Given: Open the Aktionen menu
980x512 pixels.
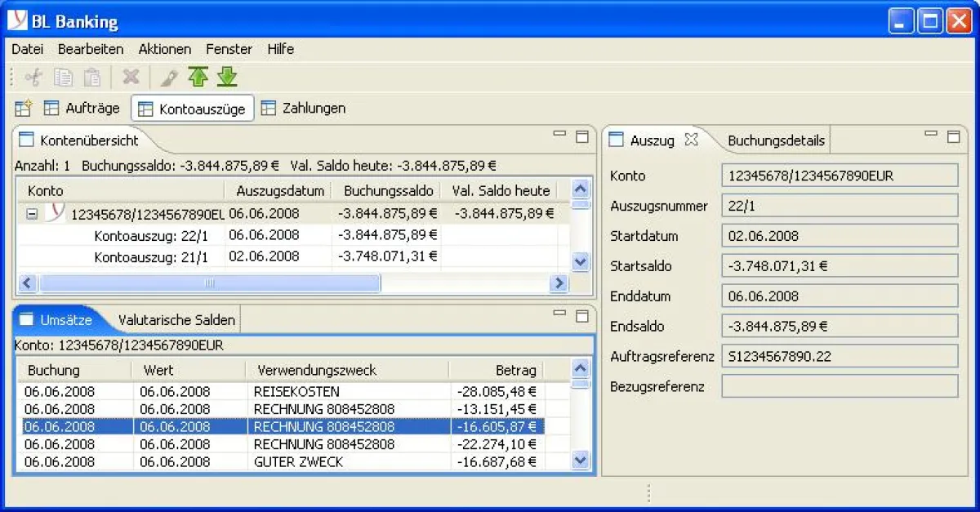Looking at the screenshot, I should 164,49.
